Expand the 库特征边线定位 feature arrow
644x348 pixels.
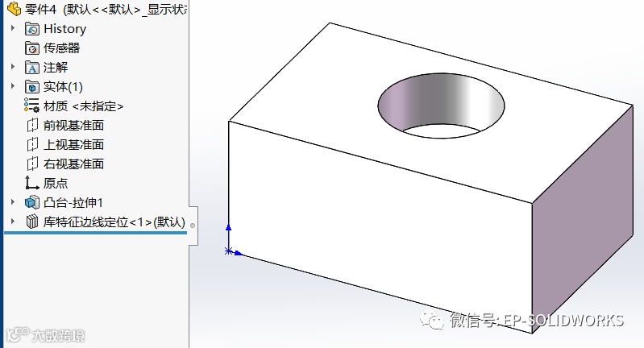[x=13, y=222]
